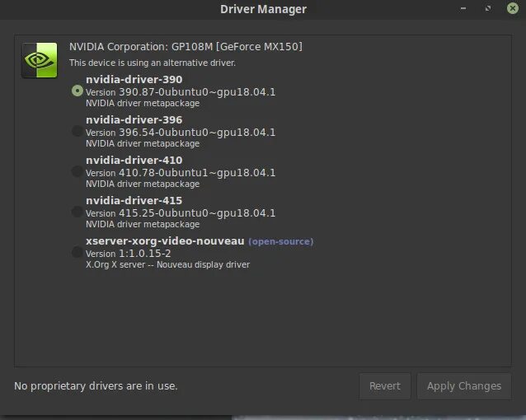This screenshot has height=420, width=526.
Task: Click 'X.Org X server -- Nouveau display driver' description
Action: (167, 264)
